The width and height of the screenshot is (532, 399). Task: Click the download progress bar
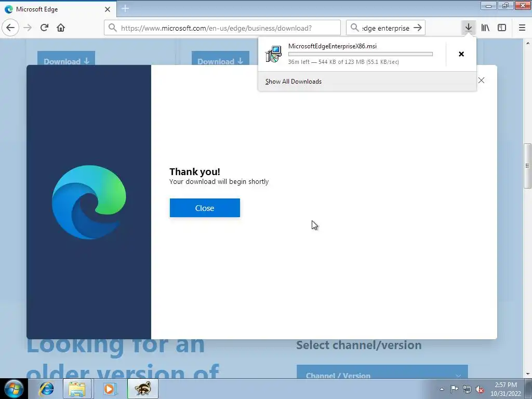pyautogui.click(x=361, y=54)
